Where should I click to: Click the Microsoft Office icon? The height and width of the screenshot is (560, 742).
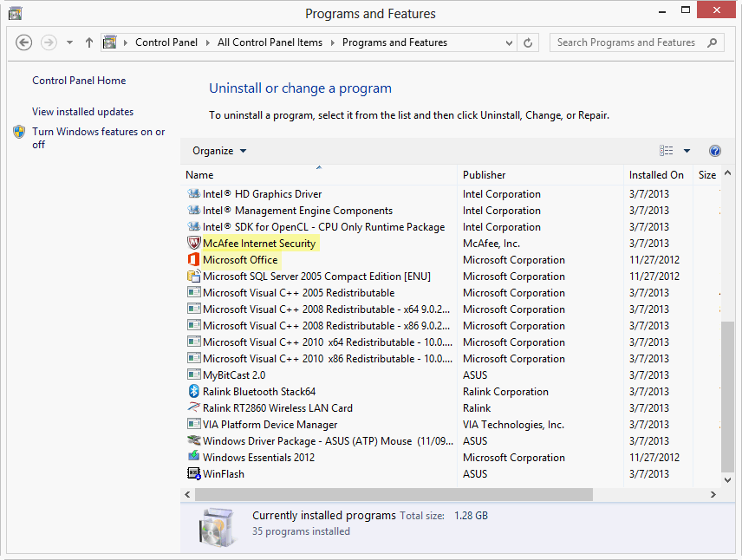tap(194, 259)
